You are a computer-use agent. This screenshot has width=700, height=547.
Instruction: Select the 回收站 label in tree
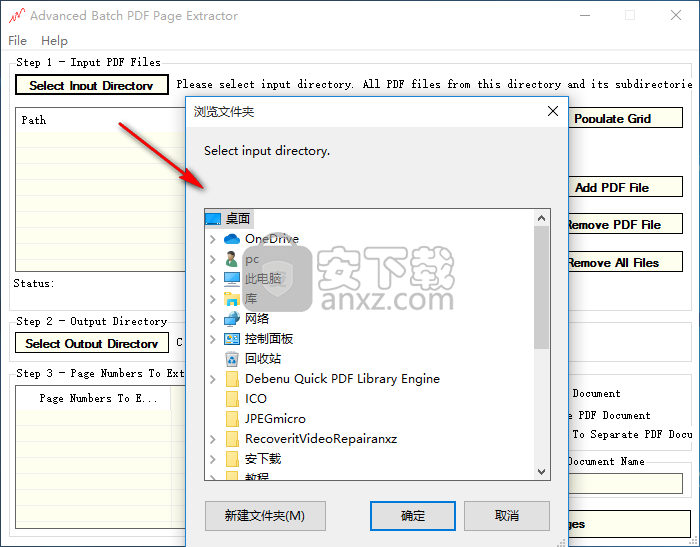tap(263, 359)
